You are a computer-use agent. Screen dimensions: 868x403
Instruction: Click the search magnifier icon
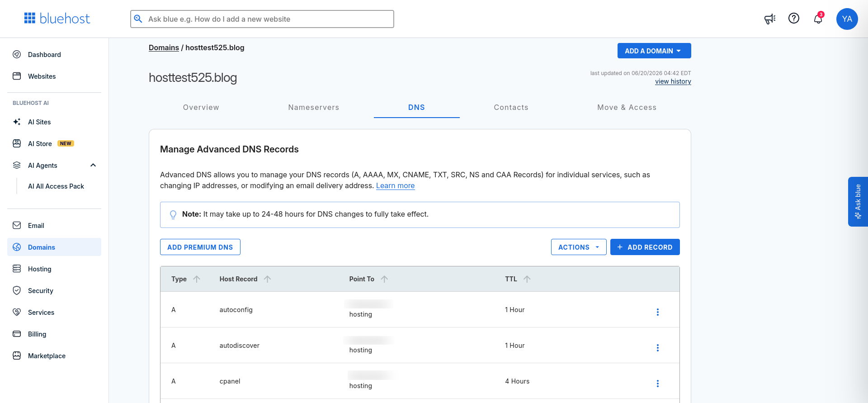[138, 19]
